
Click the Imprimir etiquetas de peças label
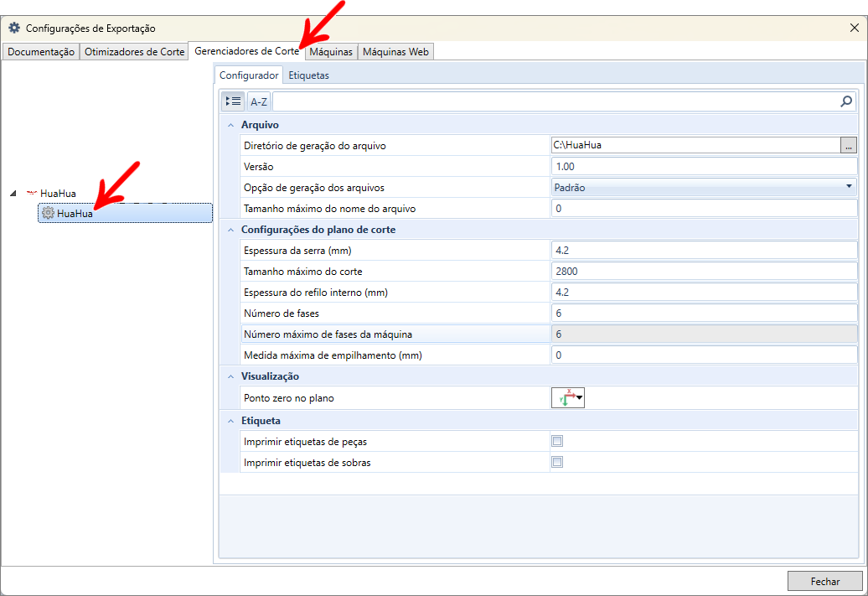pyautogui.click(x=305, y=442)
